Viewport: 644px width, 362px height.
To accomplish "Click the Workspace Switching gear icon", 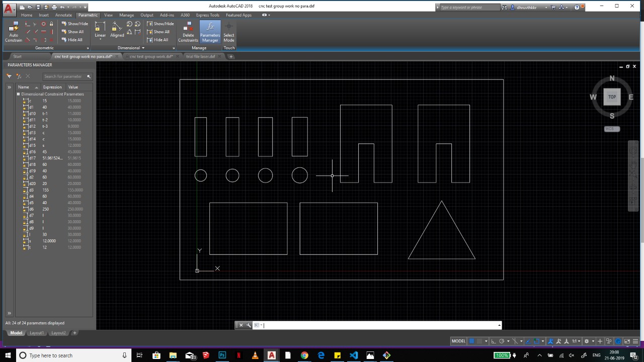I will [x=586, y=341].
